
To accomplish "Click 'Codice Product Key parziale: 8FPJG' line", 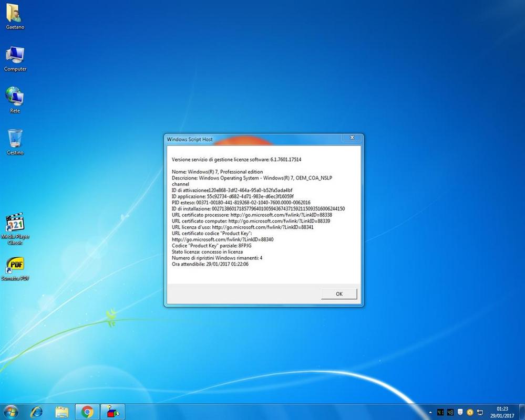I will (x=212, y=246).
